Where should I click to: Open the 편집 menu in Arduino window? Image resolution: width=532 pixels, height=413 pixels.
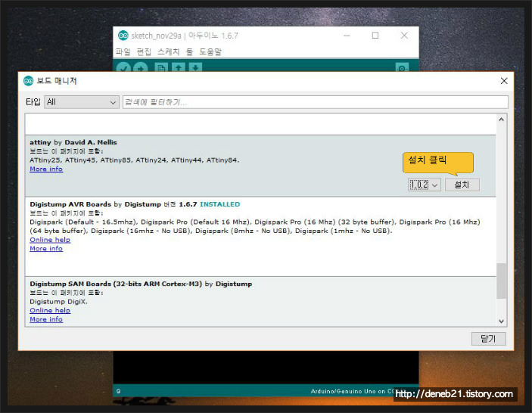point(144,51)
